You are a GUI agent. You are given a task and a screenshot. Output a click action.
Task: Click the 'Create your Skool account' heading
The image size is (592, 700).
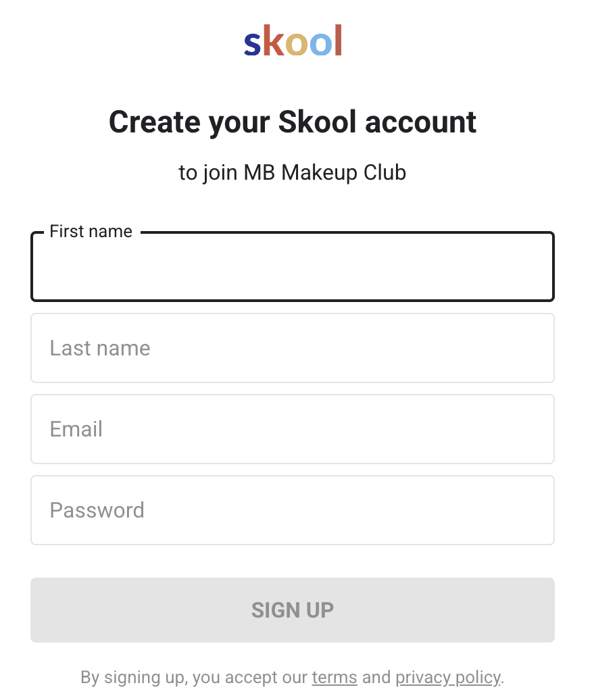point(293,122)
